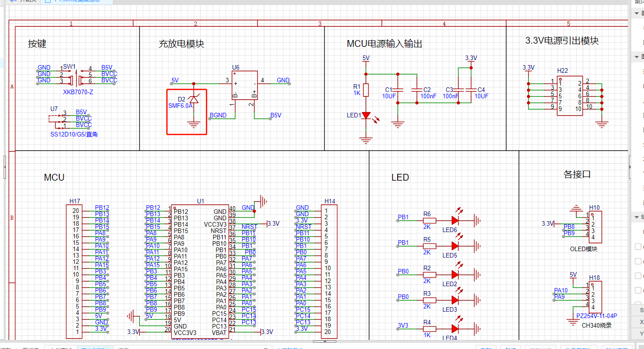
Task: Click the C1 10UF capacitor symbol
Action: coord(398,90)
